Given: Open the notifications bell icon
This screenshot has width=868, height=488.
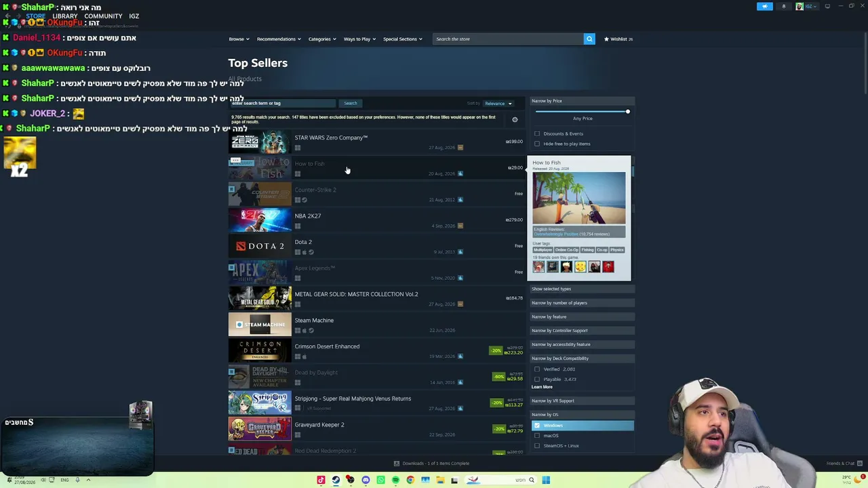Looking at the screenshot, I should [x=784, y=6].
